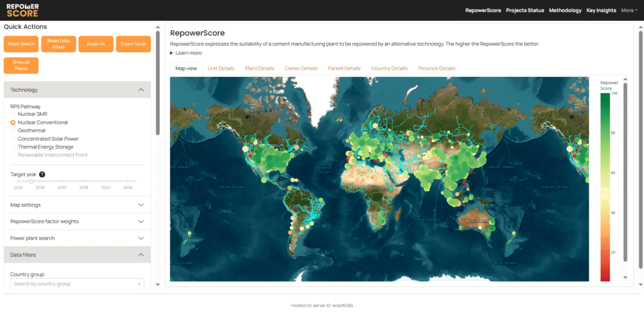The width and height of the screenshot is (644, 312).
Task: Click the Reset Search button
Action: 21,44
